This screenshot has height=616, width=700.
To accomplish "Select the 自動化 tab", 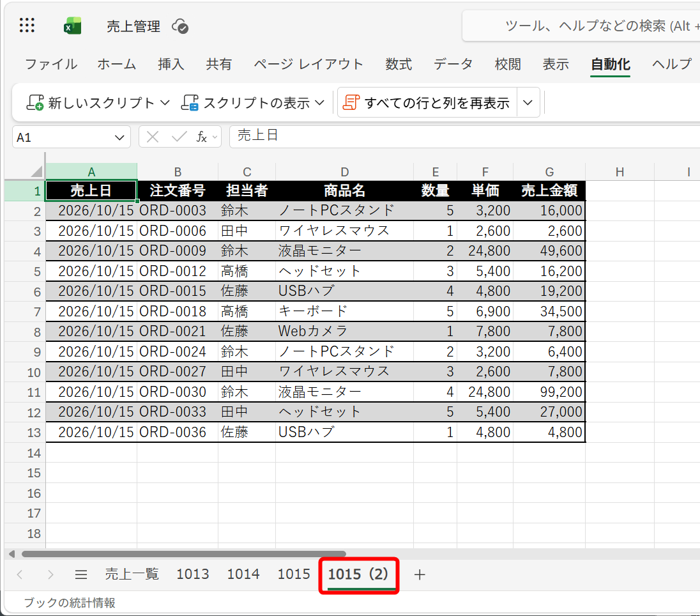I will [611, 65].
